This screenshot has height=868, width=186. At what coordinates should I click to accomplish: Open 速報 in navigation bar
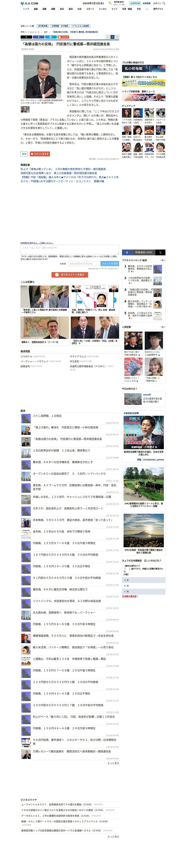(35, 9)
